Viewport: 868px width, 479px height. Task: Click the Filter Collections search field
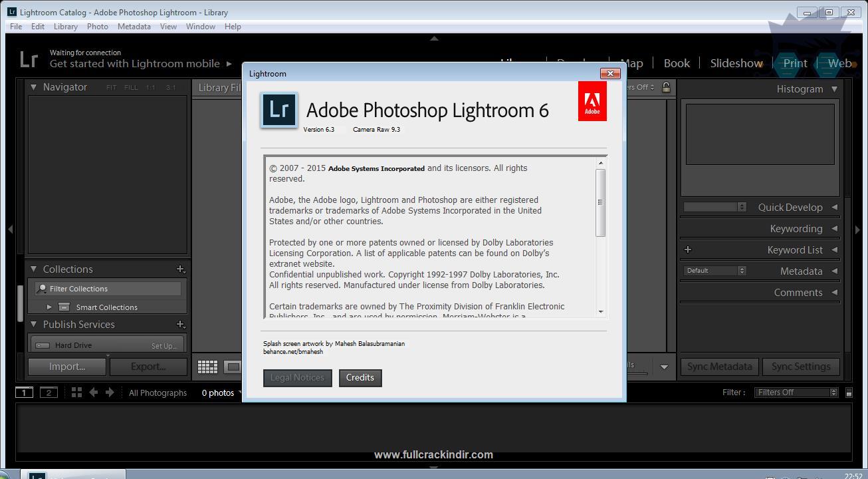tap(108, 289)
